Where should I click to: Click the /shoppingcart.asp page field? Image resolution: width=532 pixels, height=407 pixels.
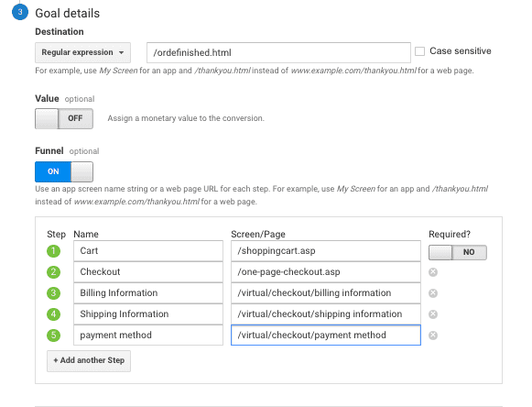[326, 251]
